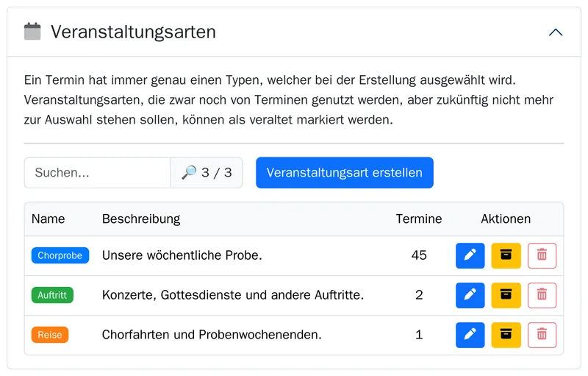The height and width of the screenshot is (376, 588).
Task: Archive the Auftritt event type
Action: (506, 295)
